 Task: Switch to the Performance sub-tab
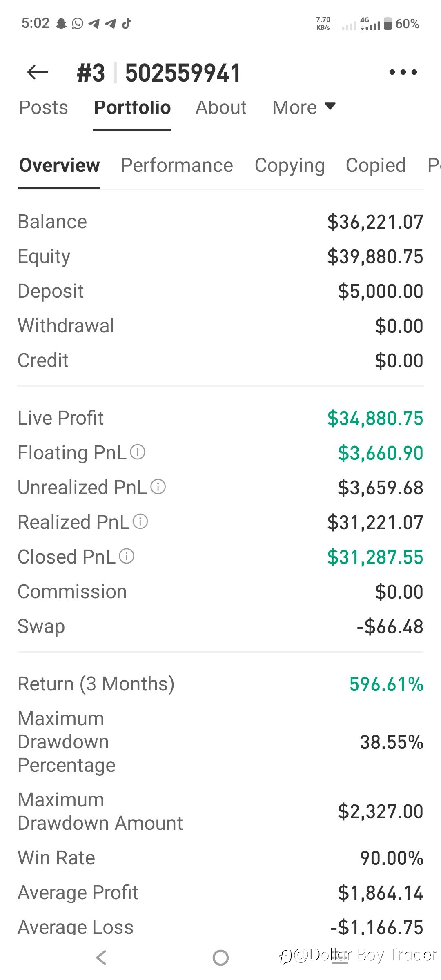[x=177, y=165]
